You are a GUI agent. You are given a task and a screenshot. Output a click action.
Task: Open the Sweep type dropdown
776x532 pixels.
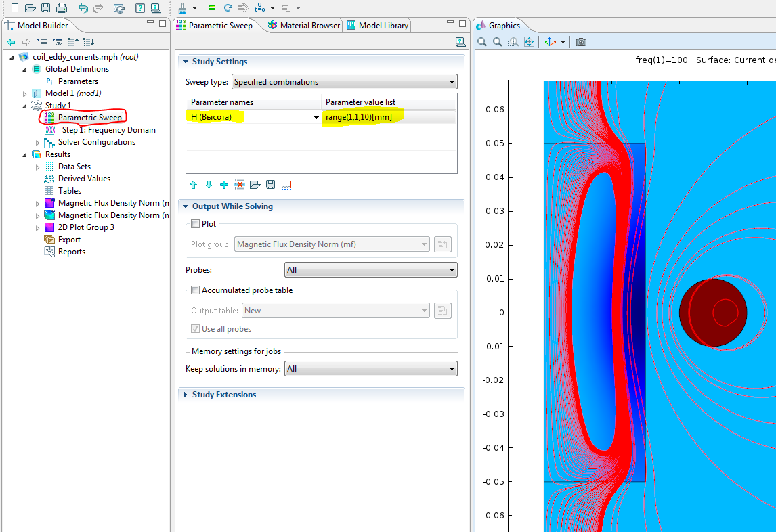pos(345,82)
